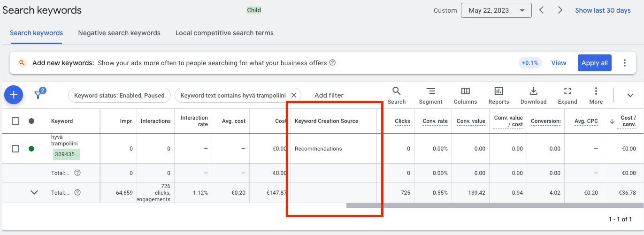Viewport: 644px width, 235px height.
Task: Expand the bottom Total row chevron
Action: tap(34, 192)
